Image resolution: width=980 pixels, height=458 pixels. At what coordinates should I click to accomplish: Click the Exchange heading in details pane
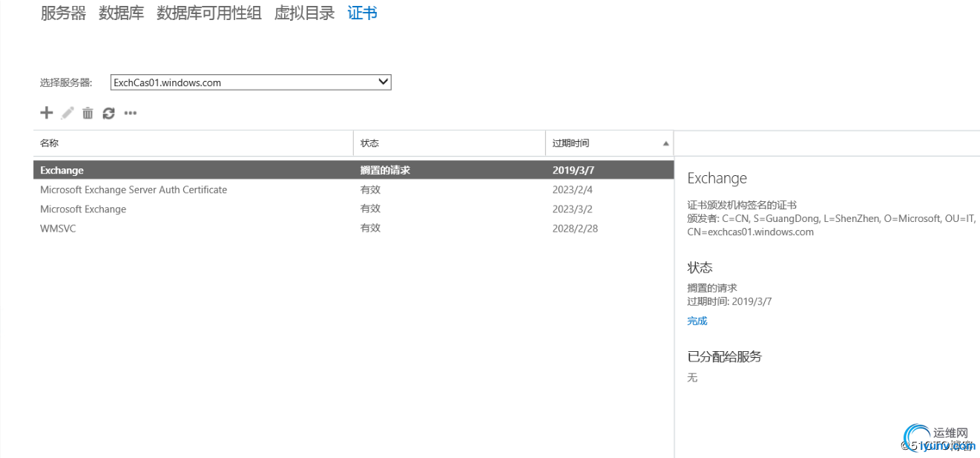[x=717, y=178]
